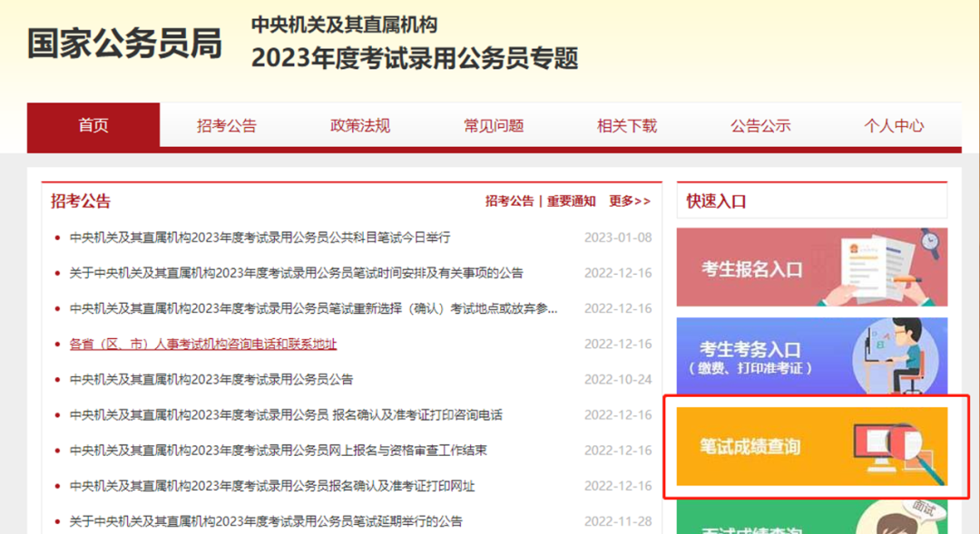980x534 pixels.
Task: Open 各省（区、市）人事考试机构咨询电话和联系地址 link
Action: [x=203, y=345]
